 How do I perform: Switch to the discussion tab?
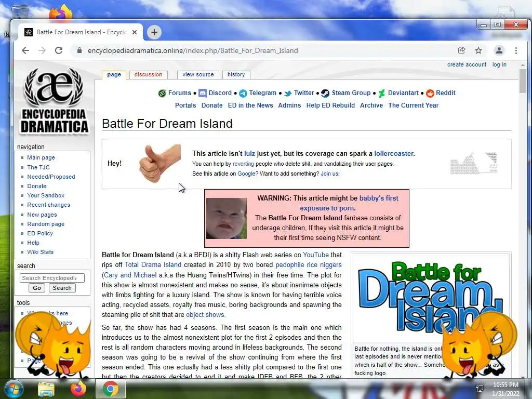(148, 75)
